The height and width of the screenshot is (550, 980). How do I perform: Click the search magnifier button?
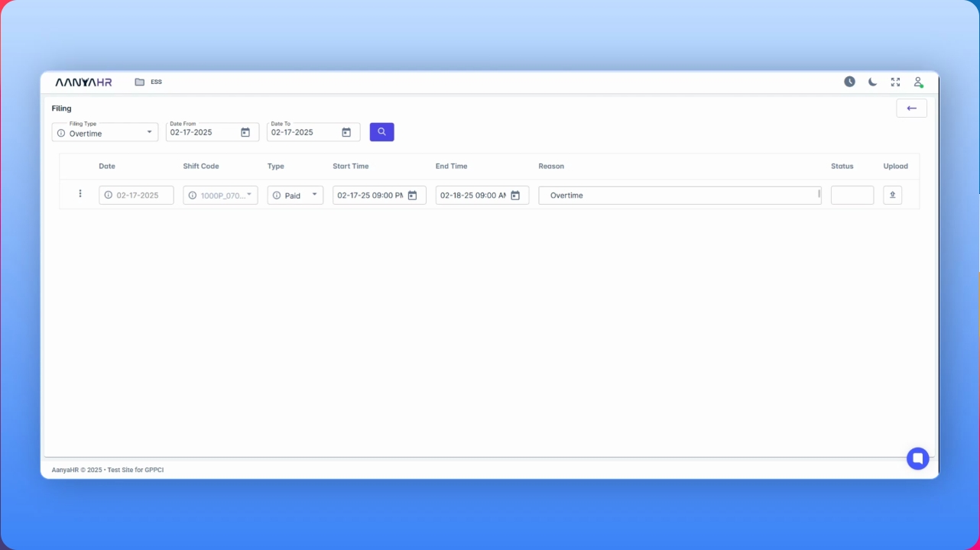381,132
